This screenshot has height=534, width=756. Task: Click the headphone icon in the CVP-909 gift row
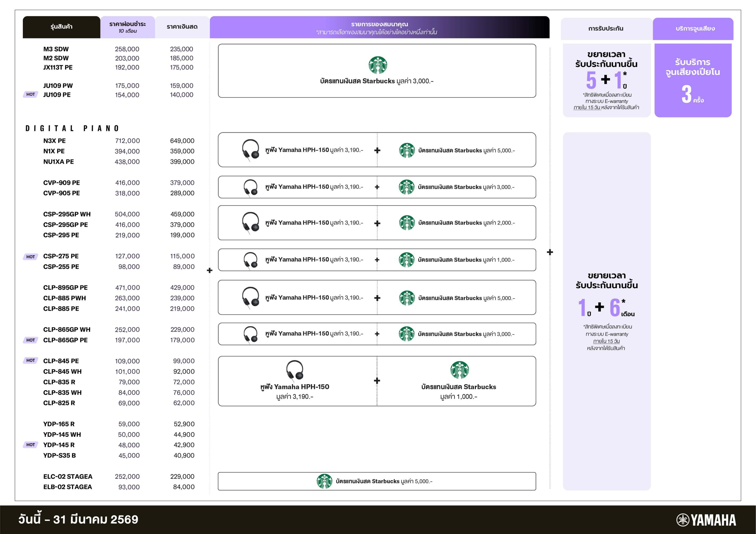[x=250, y=187]
